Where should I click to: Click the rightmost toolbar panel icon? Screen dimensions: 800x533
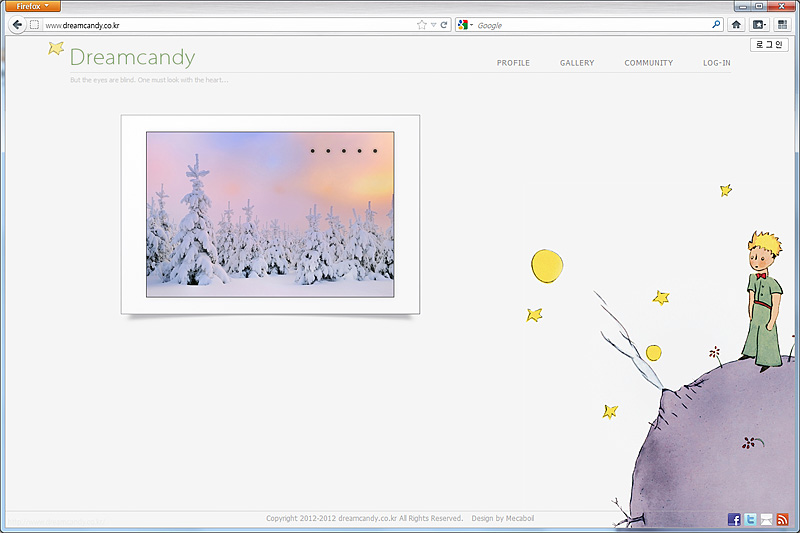point(782,24)
